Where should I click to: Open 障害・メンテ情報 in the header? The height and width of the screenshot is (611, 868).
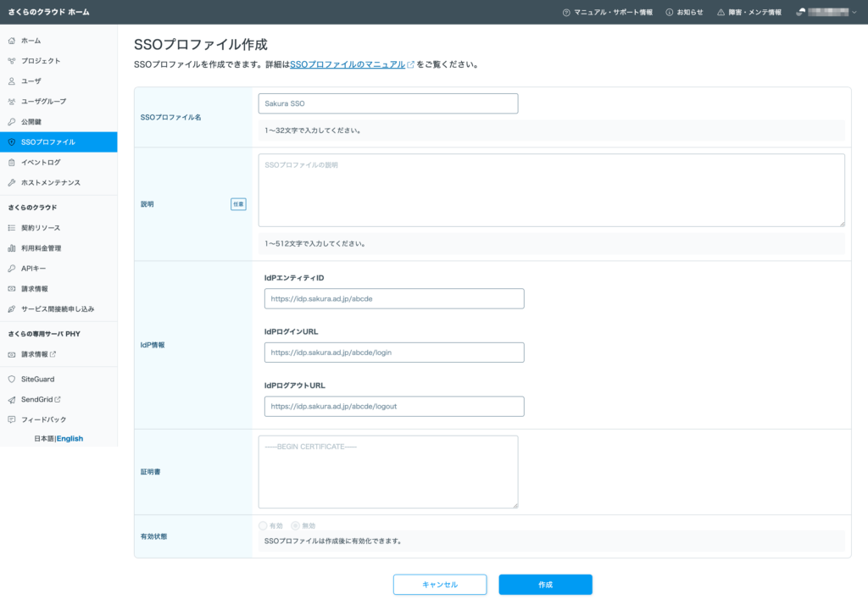pos(748,12)
